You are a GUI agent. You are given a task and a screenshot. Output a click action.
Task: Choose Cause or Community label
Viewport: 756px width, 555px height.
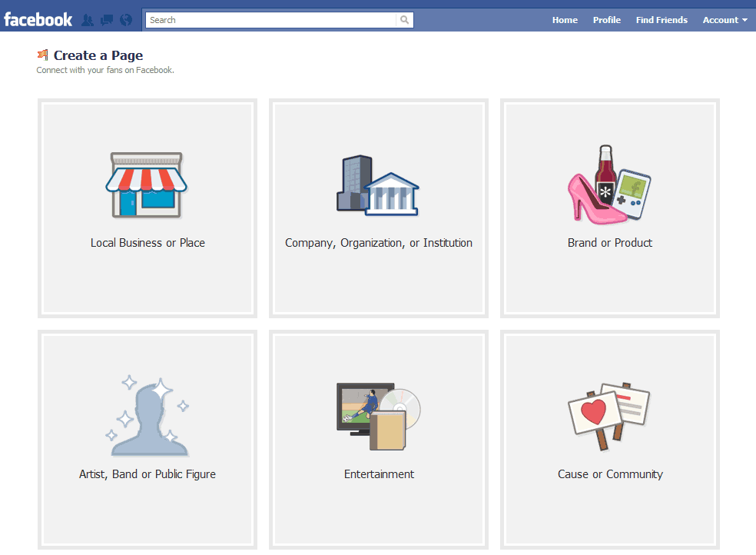tap(610, 474)
